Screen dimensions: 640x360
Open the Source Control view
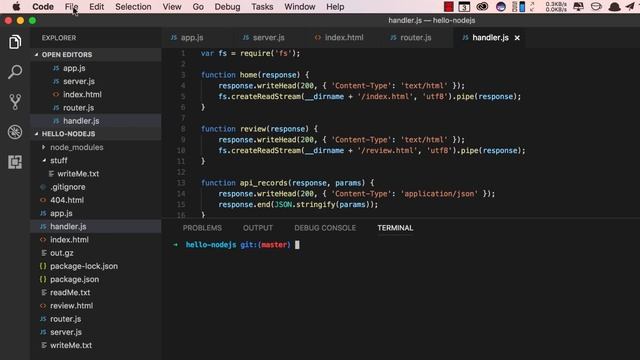[x=15, y=102]
